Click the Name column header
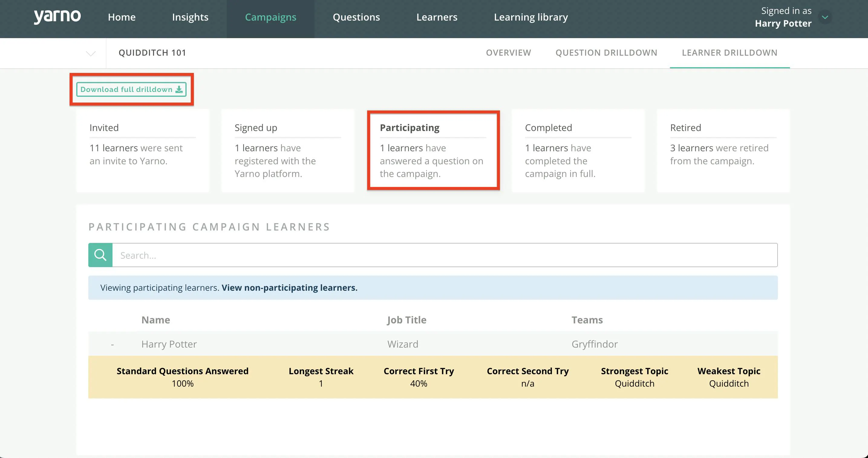 (156, 320)
